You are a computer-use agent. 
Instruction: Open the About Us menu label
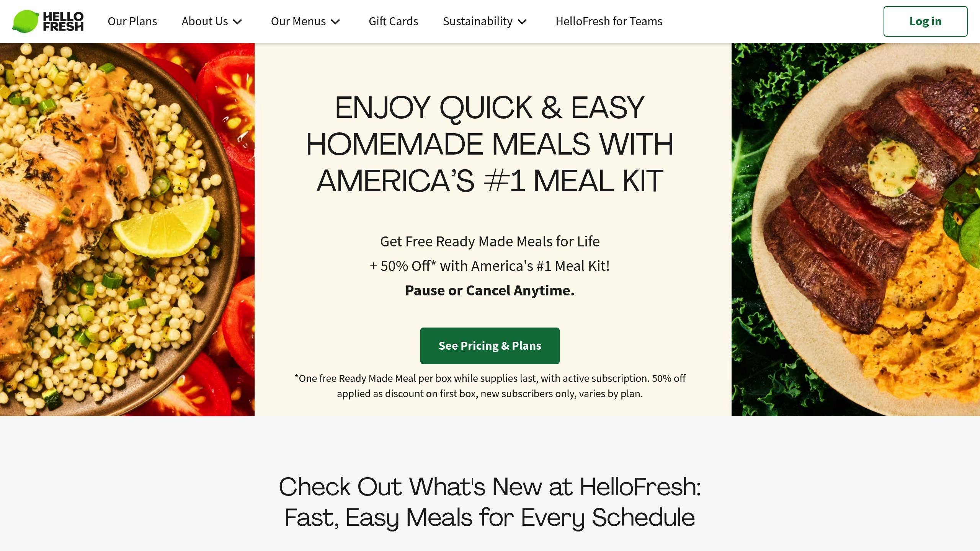point(205,21)
